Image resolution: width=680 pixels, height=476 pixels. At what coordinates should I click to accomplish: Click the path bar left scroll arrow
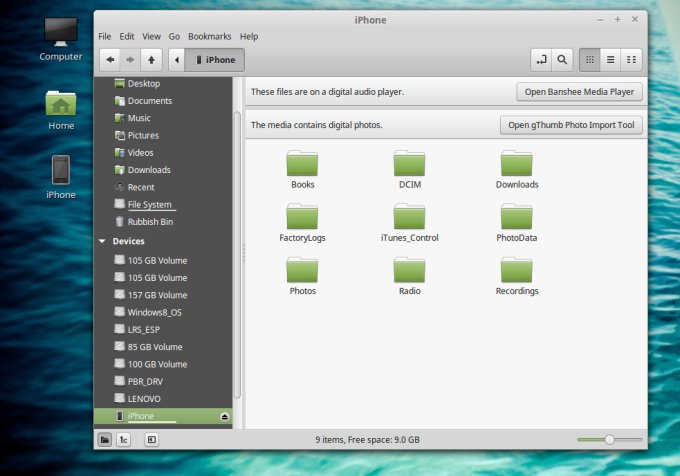(x=177, y=60)
